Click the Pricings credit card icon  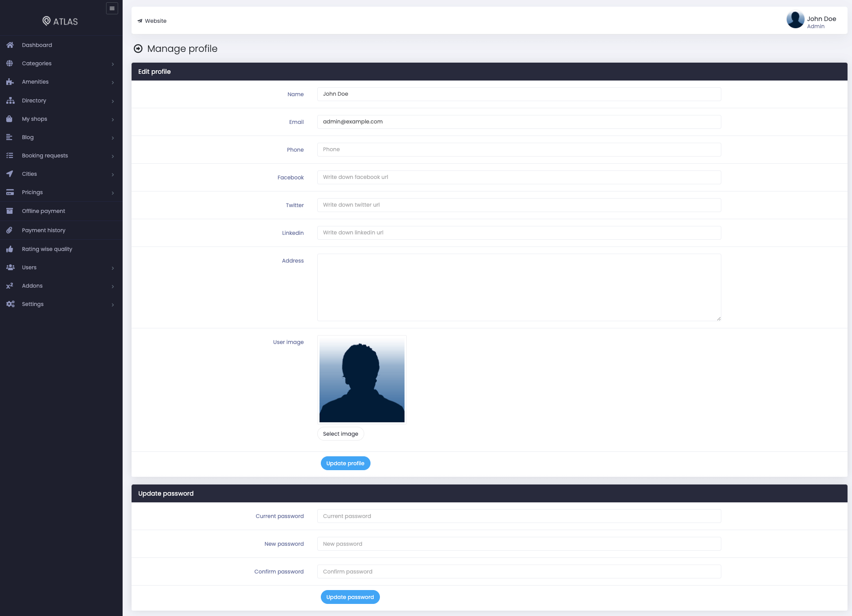10,192
